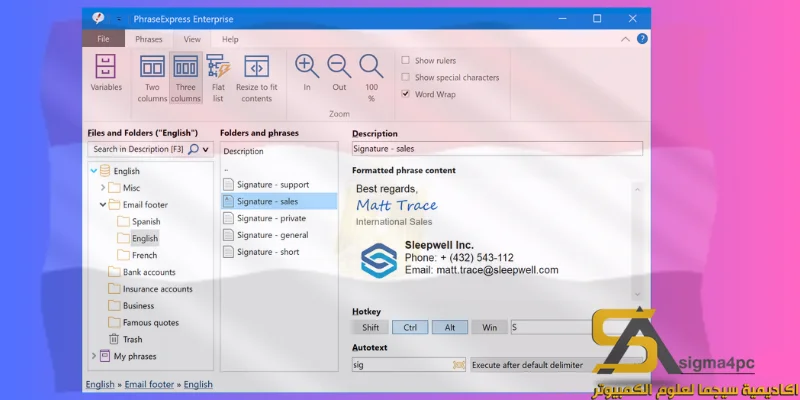Screen dimensions: 800x400
Task: Switch to Two columns layout
Action: [x=152, y=66]
